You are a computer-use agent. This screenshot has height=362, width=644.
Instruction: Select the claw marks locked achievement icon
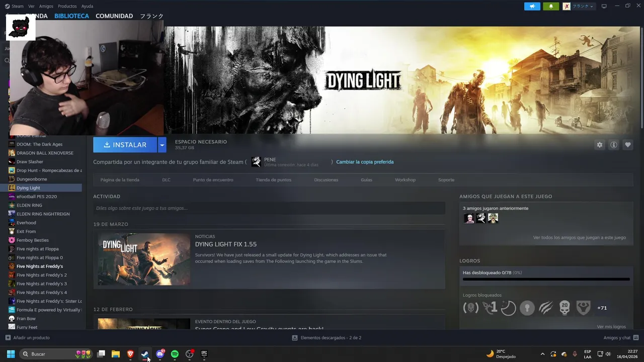[x=546, y=308]
